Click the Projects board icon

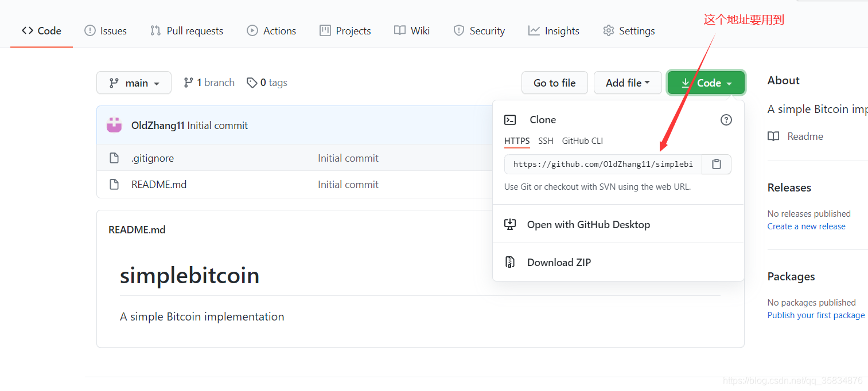click(325, 31)
